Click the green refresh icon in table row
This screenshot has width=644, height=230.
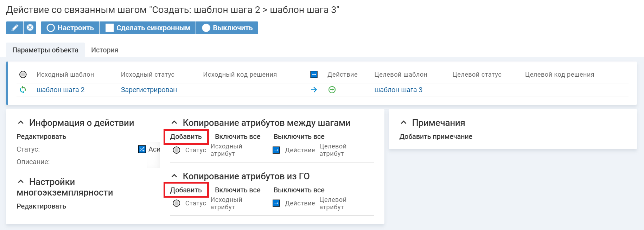[23, 90]
